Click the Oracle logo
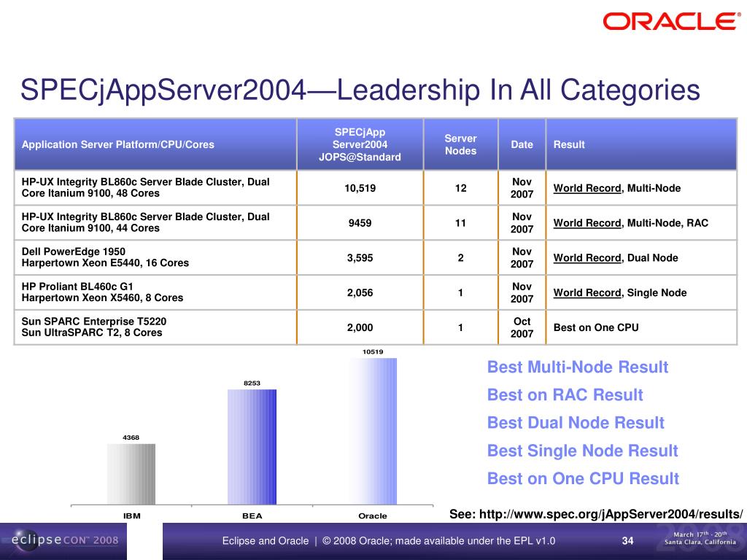747x560 pixels. tap(672, 21)
